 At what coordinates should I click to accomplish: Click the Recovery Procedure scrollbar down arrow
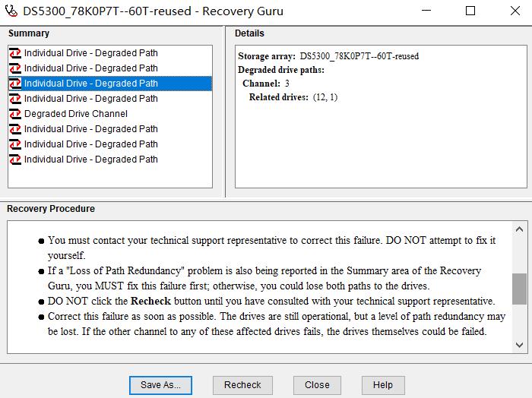point(519,345)
